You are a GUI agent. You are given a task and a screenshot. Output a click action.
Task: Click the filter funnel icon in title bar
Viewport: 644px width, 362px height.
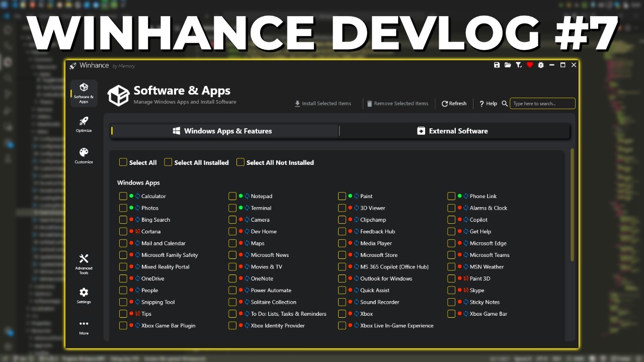click(519, 65)
